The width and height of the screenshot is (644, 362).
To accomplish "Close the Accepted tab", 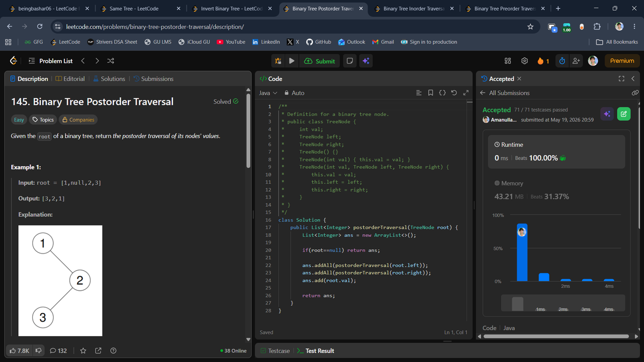I will (519, 79).
